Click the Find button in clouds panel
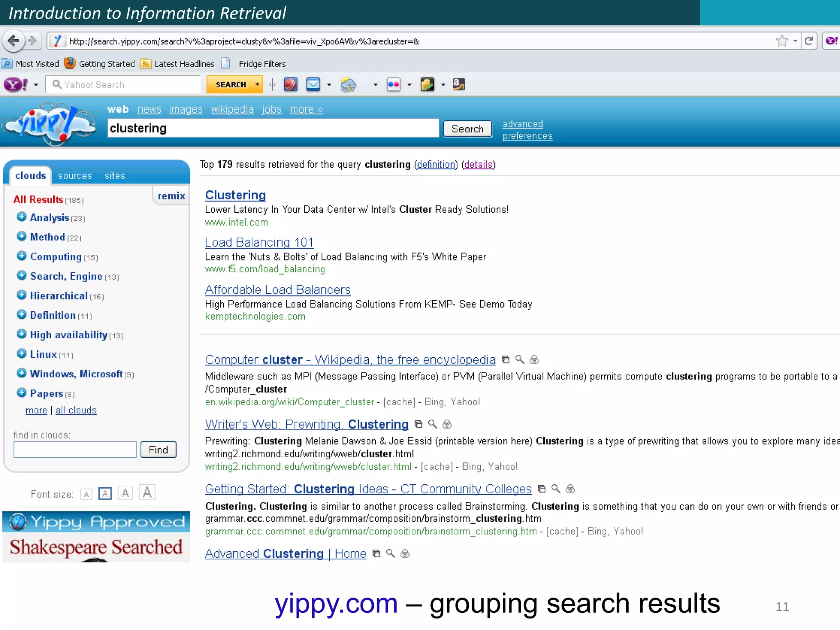 [x=158, y=450]
